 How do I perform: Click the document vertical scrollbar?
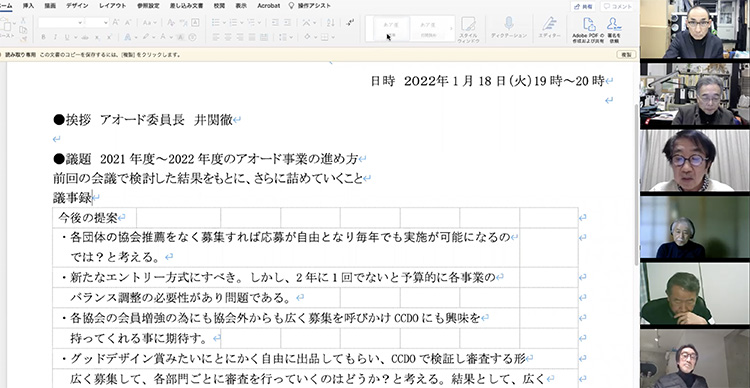[636, 184]
